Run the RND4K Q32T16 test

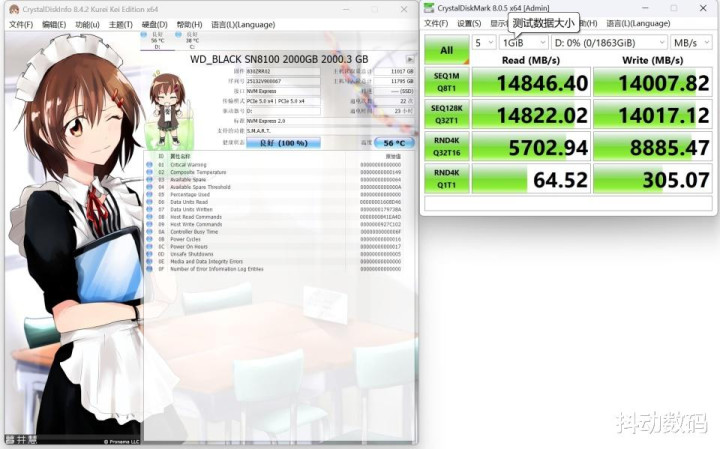447,146
